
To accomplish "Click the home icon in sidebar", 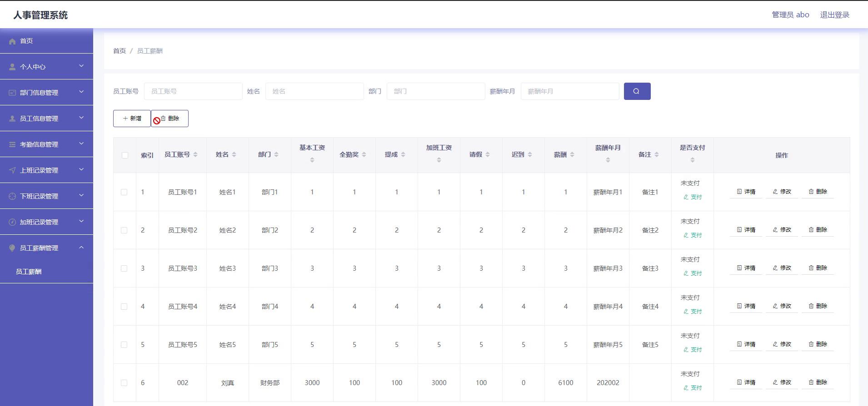I will tap(12, 41).
